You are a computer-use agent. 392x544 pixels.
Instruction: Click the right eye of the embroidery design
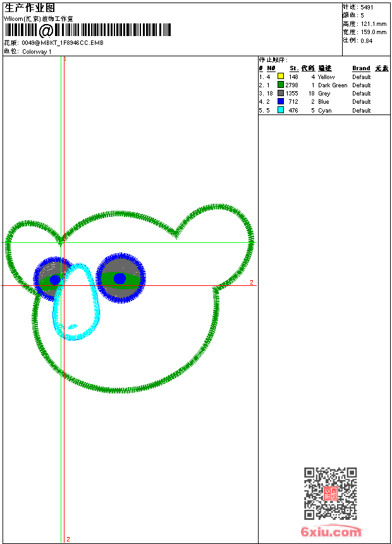click(x=120, y=278)
